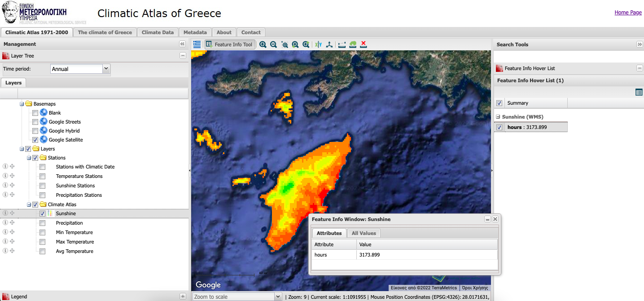Switch to the Climate Data tab
This screenshot has width=644, height=301.
158,32
